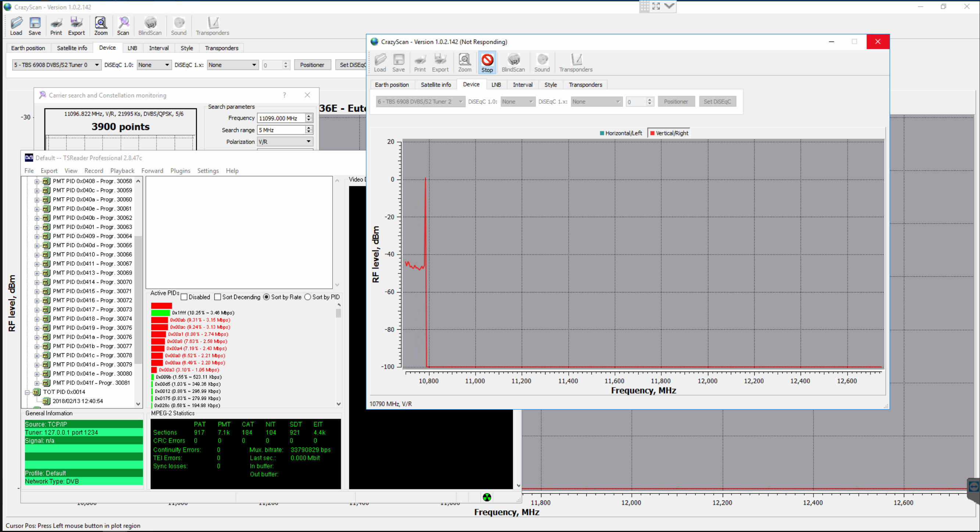Open TSReader Export menu

click(49, 171)
